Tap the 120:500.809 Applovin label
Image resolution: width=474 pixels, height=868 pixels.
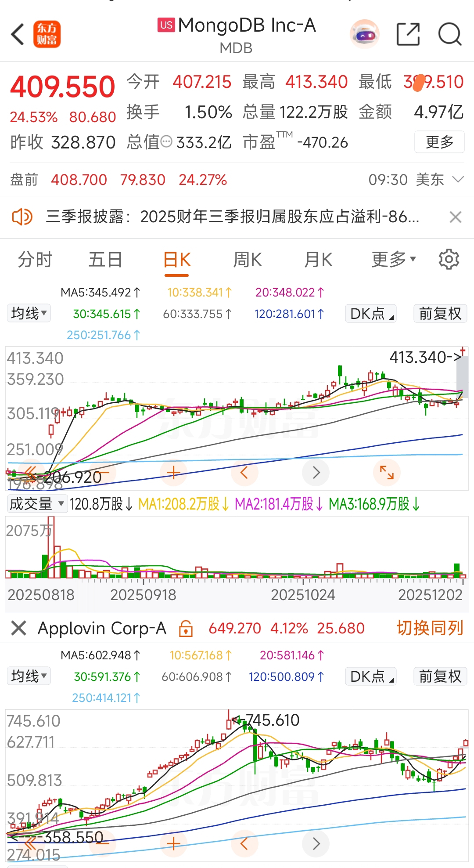pos(287,677)
